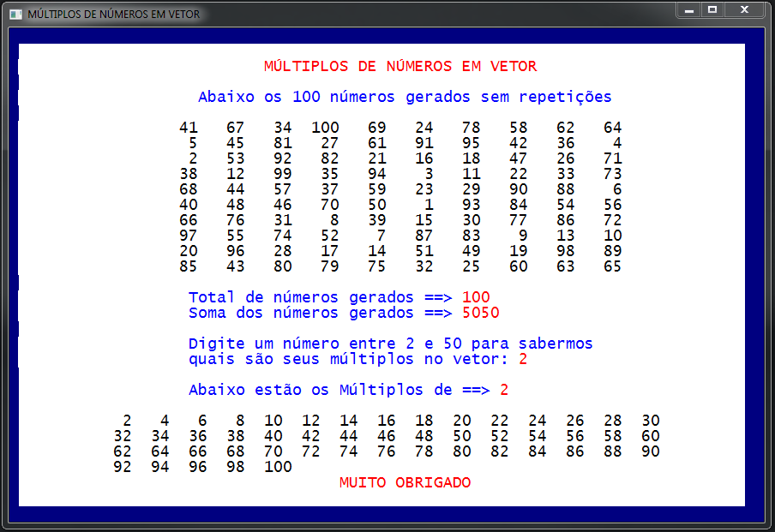
Task: Click number 33 in the generated grid
Action: pos(566,174)
